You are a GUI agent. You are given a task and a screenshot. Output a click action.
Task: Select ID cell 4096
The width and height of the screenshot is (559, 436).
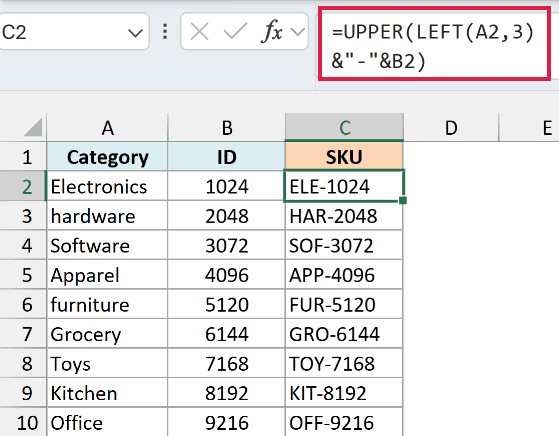[226, 275]
